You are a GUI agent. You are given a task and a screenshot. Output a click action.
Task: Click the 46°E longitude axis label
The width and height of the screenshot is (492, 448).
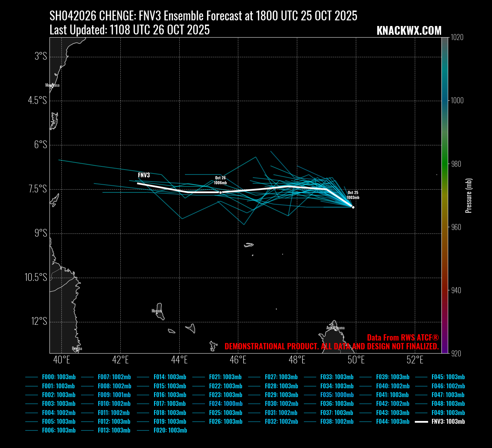tap(238, 360)
